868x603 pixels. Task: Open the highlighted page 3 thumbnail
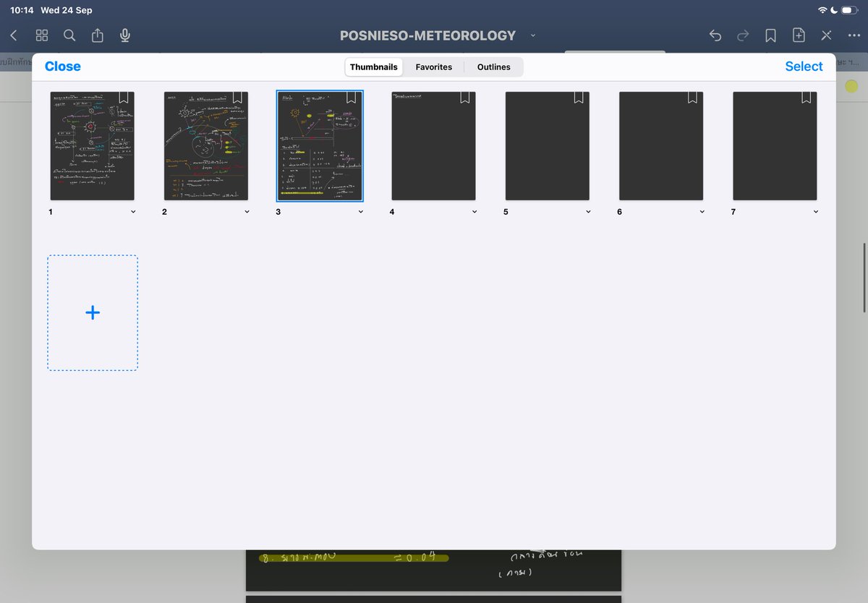pyautogui.click(x=320, y=146)
